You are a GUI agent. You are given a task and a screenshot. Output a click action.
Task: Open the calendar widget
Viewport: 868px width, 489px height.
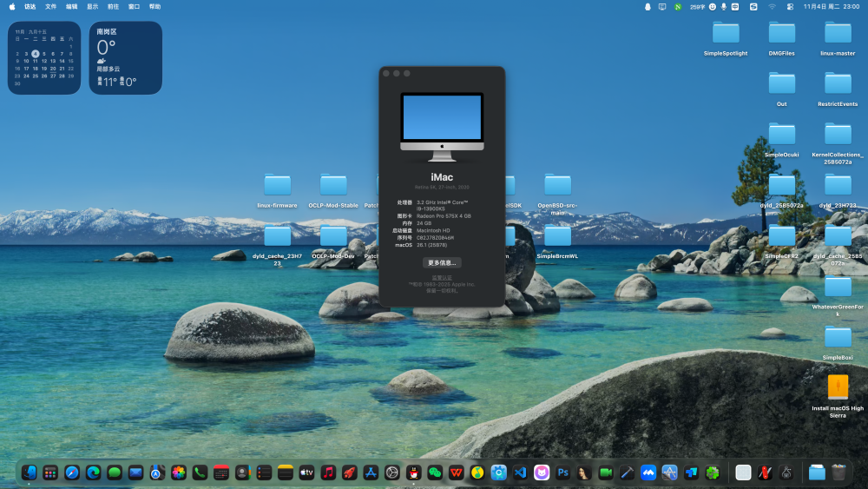(x=44, y=57)
